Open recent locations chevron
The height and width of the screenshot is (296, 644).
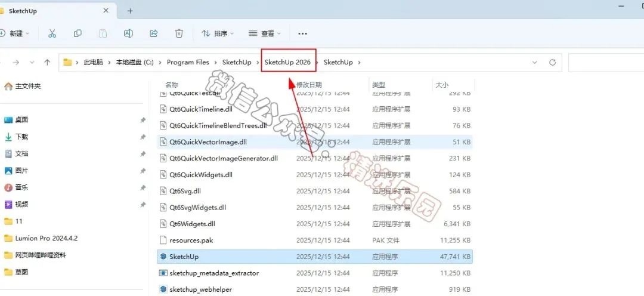(x=32, y=63)
